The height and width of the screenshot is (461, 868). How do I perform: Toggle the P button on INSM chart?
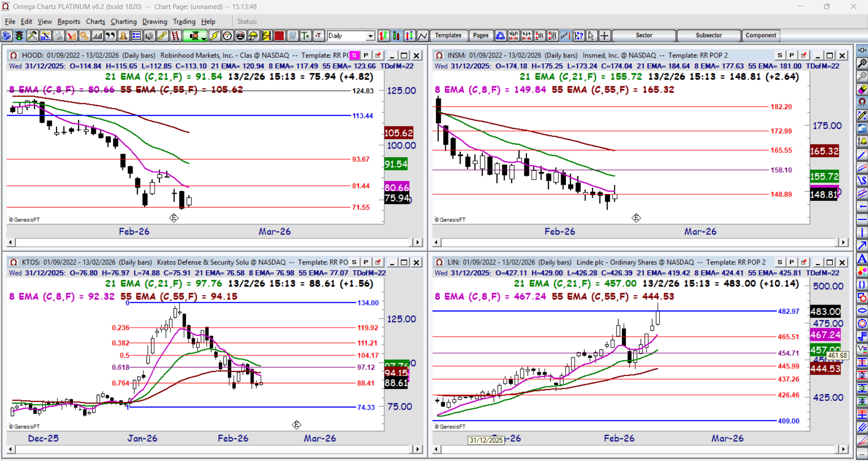pos(792,55)
